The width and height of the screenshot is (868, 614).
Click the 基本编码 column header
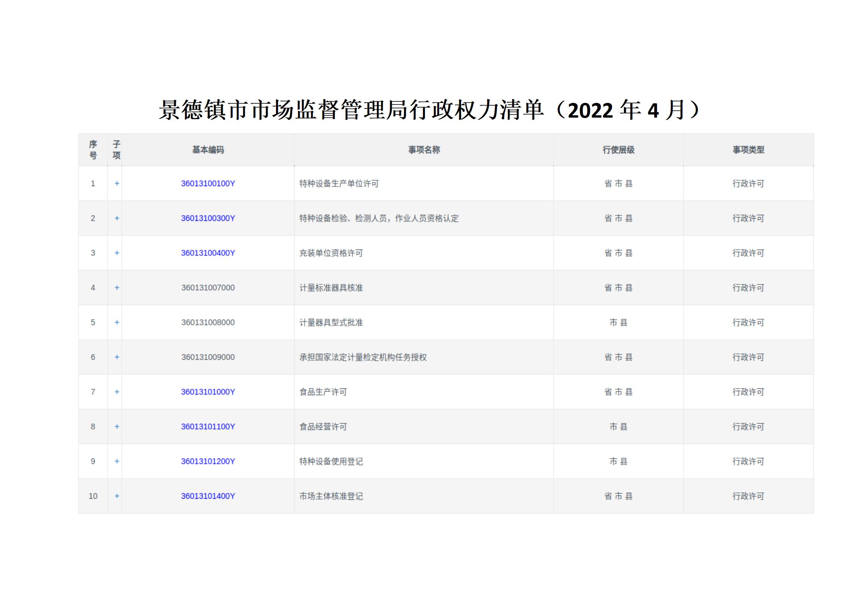click(208, 150)
